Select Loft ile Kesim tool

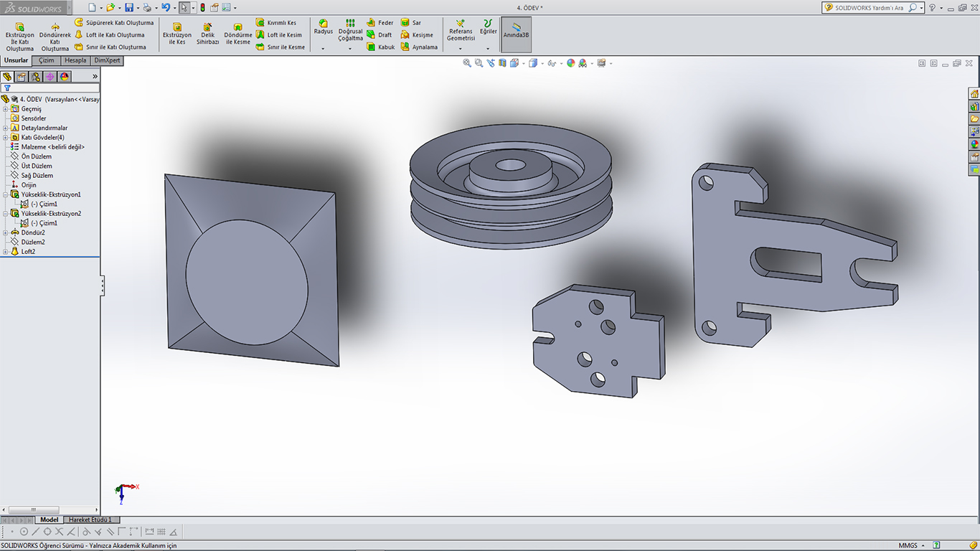[279, 34]
